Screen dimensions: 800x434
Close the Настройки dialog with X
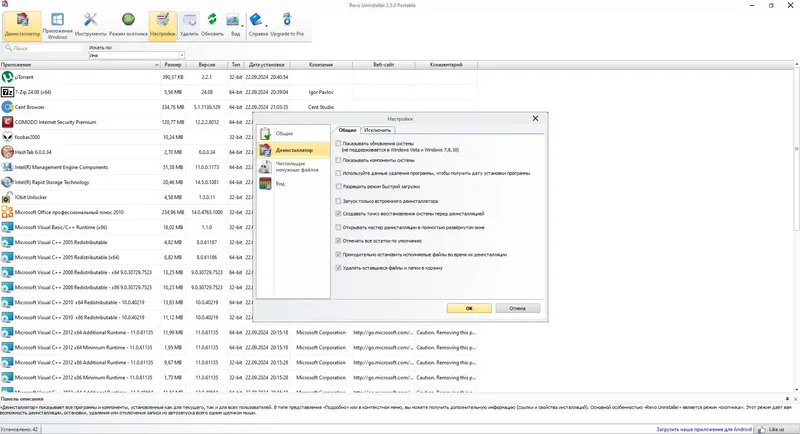[x=535, y=118]
